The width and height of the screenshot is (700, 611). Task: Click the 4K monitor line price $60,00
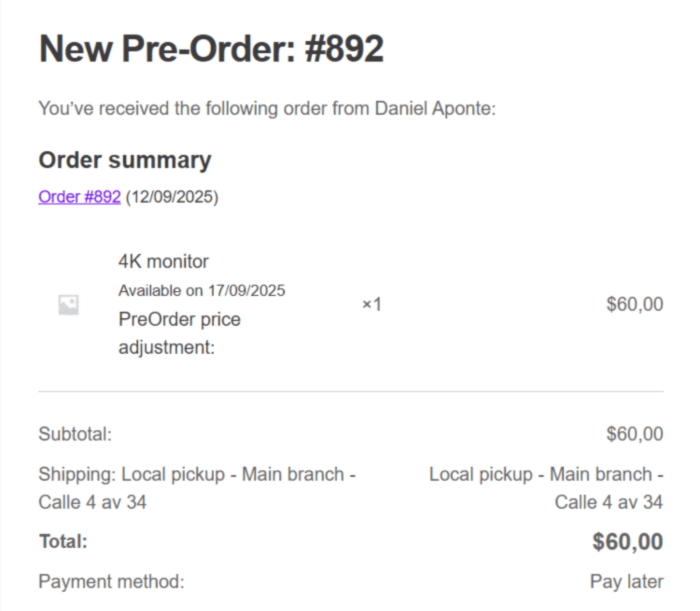634,304
